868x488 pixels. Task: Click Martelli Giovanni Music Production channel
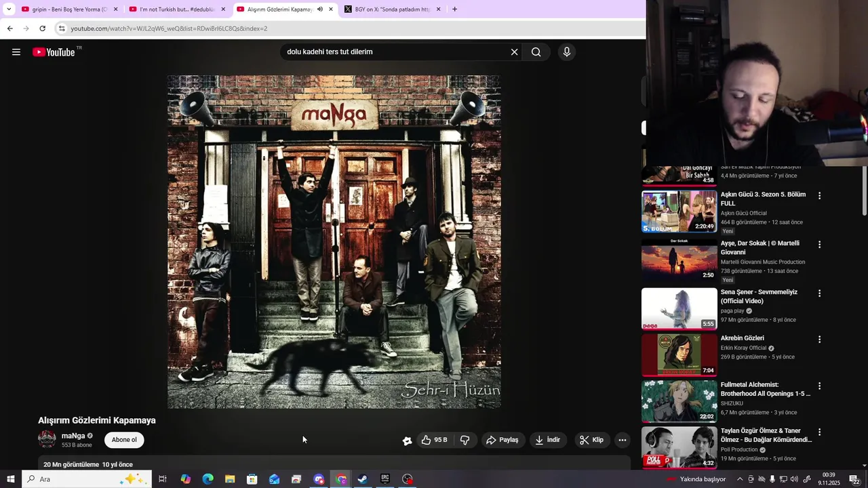pos(763,262)
